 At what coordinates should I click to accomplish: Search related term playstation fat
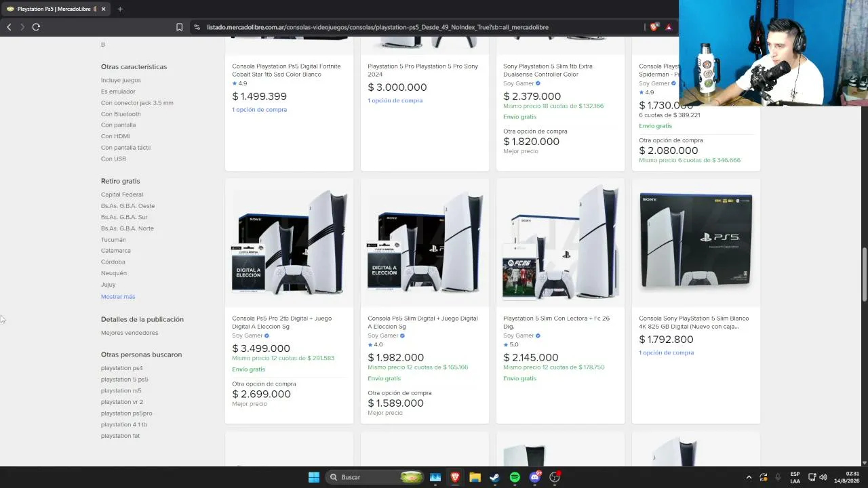[121, 436]
